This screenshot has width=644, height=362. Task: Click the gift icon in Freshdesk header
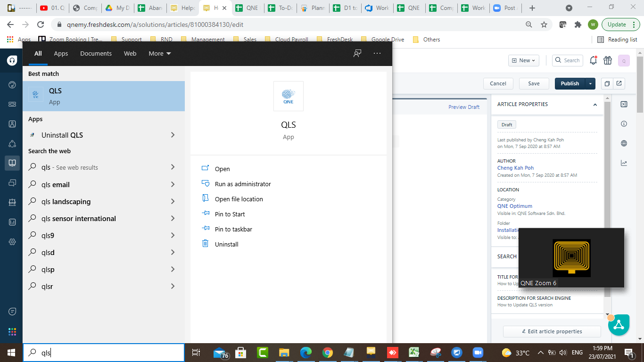click(x=608, y=60)
